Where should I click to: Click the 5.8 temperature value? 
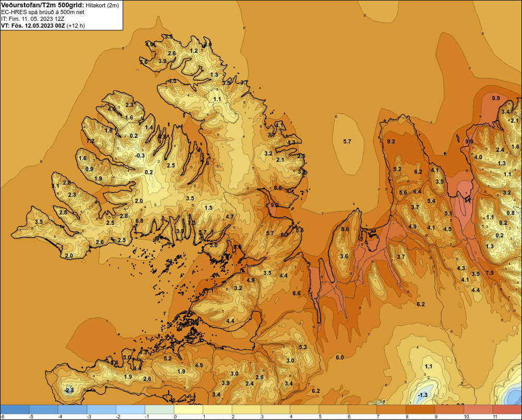click(x=300, y=230)
